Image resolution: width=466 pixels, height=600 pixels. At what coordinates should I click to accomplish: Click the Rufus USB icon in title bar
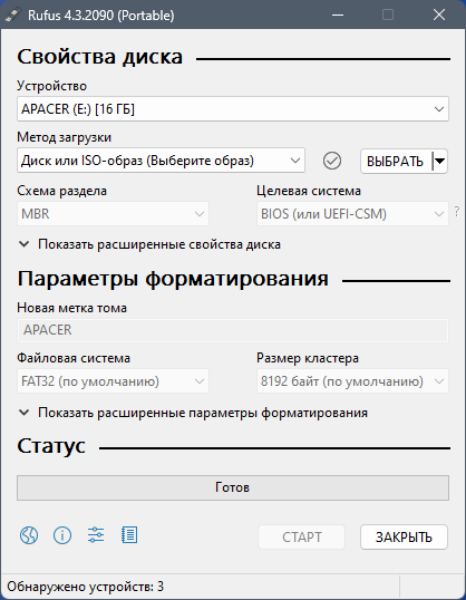[x=13, y=15]
